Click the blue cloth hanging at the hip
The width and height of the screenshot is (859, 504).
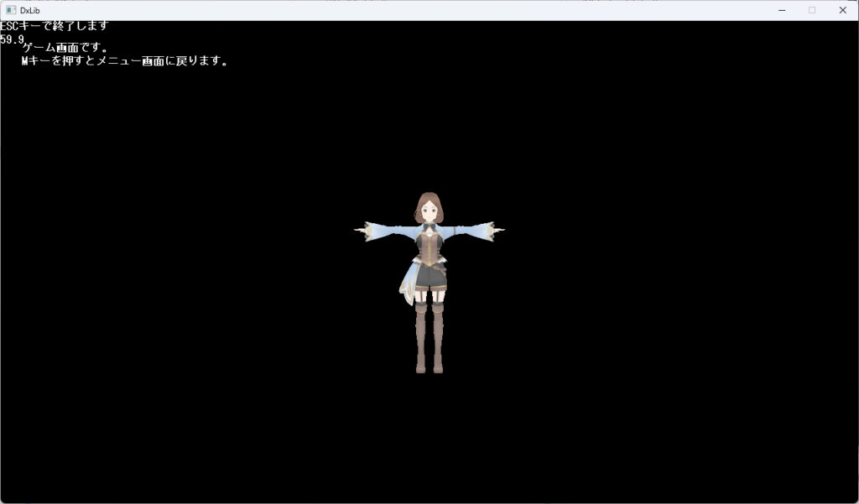point(408,282)
